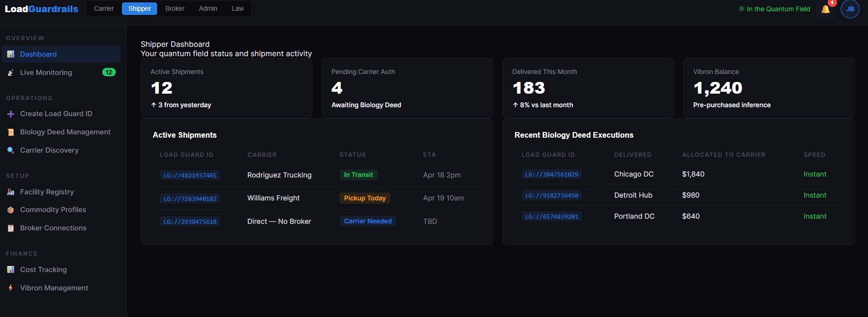Open the Law role tab
The height and width of the screenshot is (317, 868).
238,8
